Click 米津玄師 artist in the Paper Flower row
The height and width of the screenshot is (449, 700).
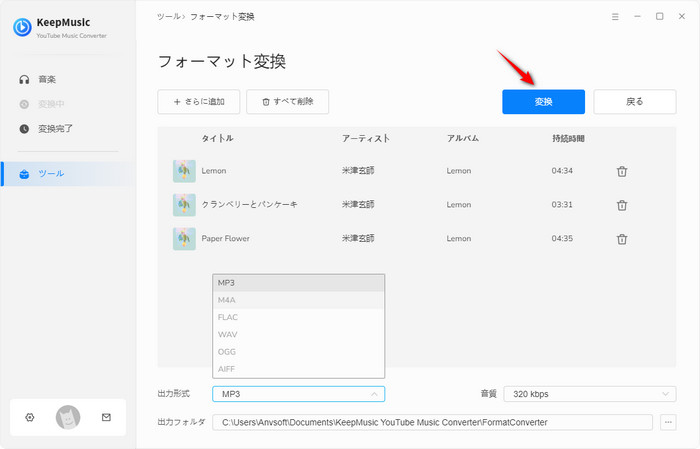click(x=358, y=238)
